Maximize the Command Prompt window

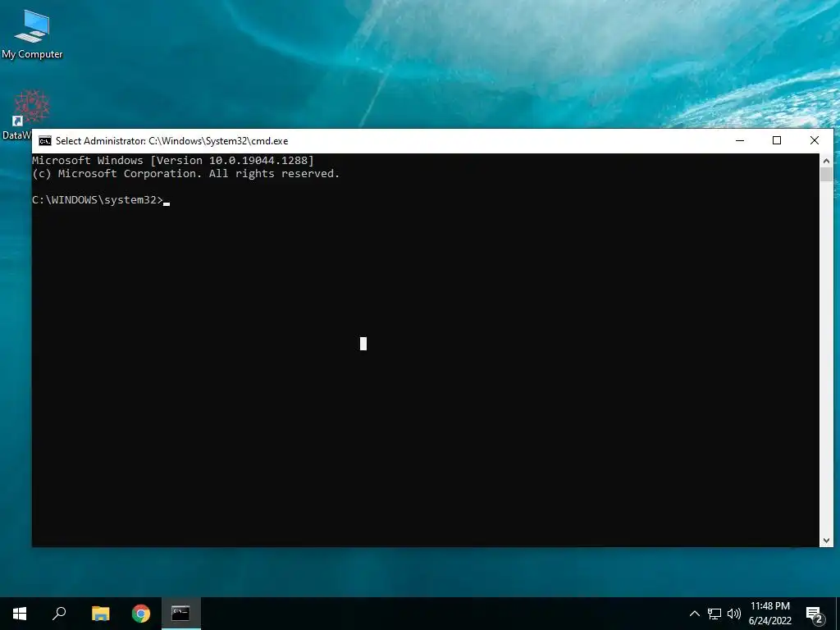[777, 141]
